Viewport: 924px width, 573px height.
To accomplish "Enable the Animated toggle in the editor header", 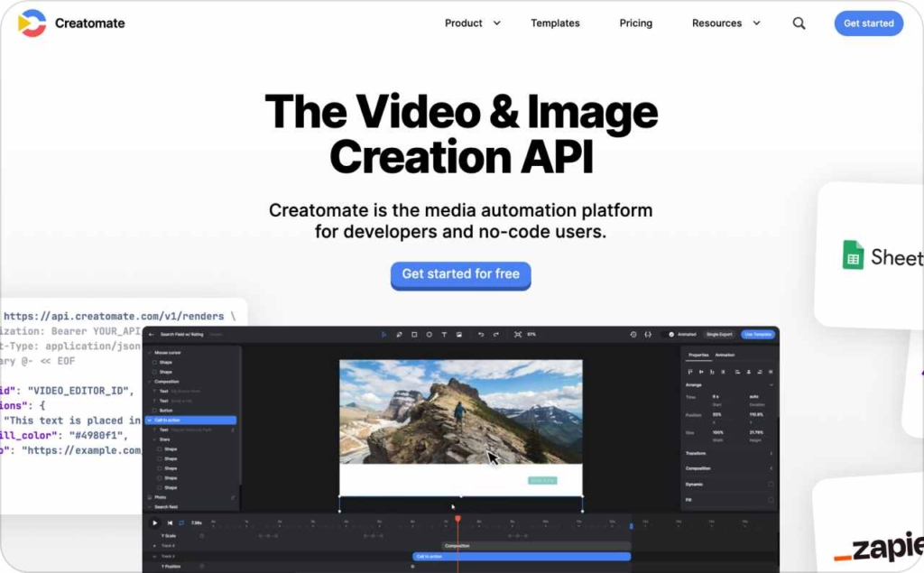I will click(671, 334).
